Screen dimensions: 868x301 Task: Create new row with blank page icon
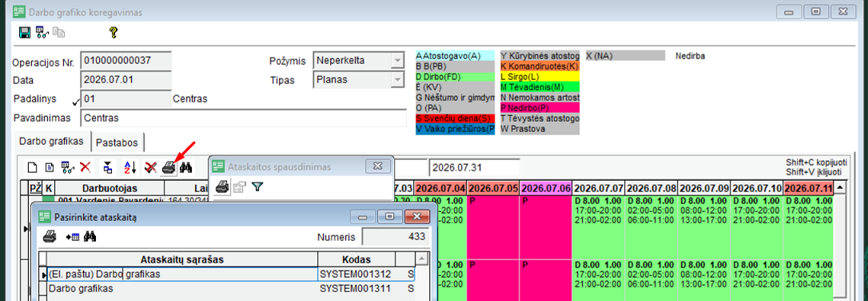pyautogui.click(x=33, y=167)
